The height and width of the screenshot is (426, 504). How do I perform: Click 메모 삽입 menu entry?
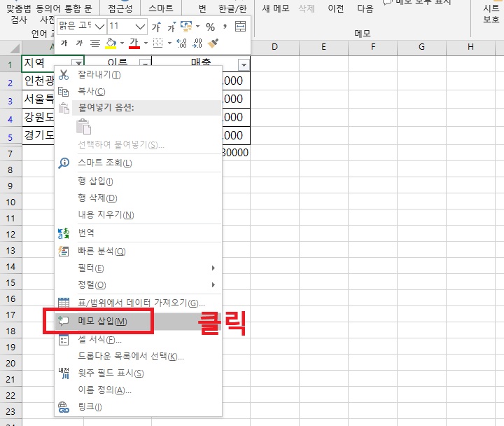pos(138,321)
